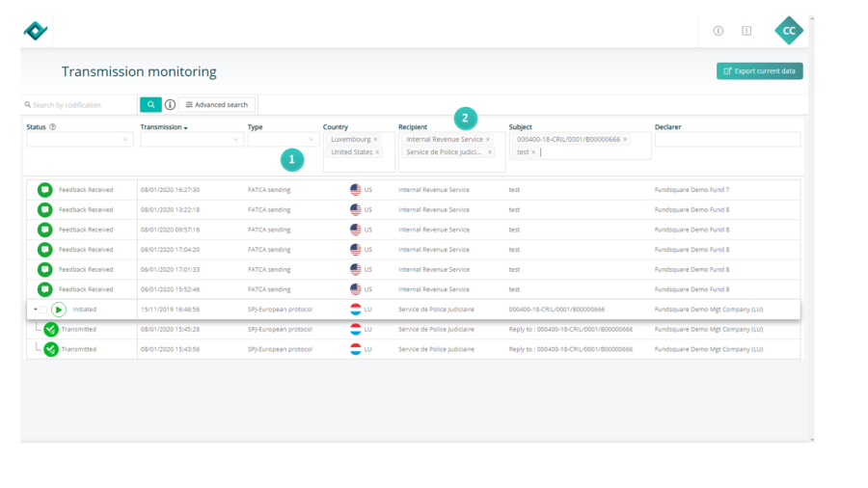The height and width of the screenshot is (488, 868).
Task: Click the teal search magnifier button
Action: tap(150, 104)
